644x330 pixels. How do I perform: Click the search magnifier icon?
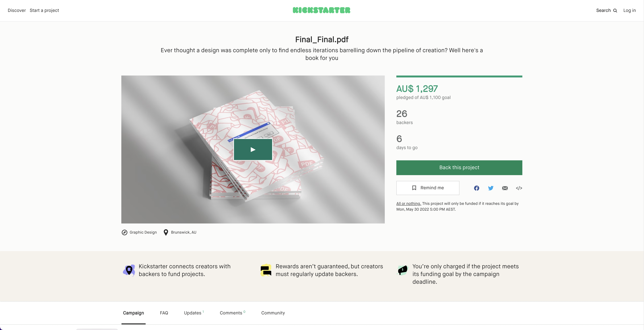(615, 10)
